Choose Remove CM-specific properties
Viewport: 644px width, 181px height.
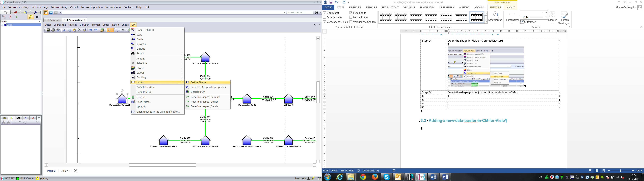208,87
